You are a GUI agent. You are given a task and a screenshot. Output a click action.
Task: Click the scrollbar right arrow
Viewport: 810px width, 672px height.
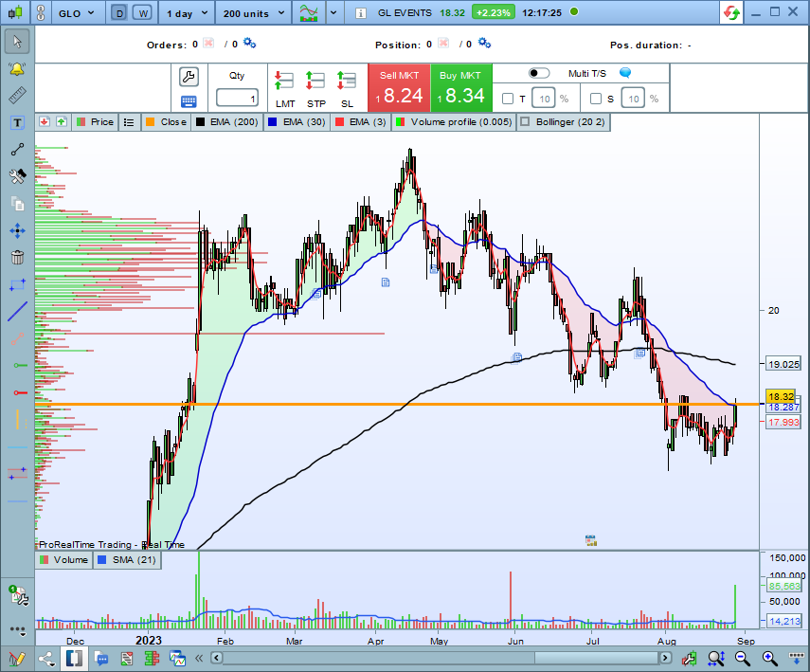point(665,658)
